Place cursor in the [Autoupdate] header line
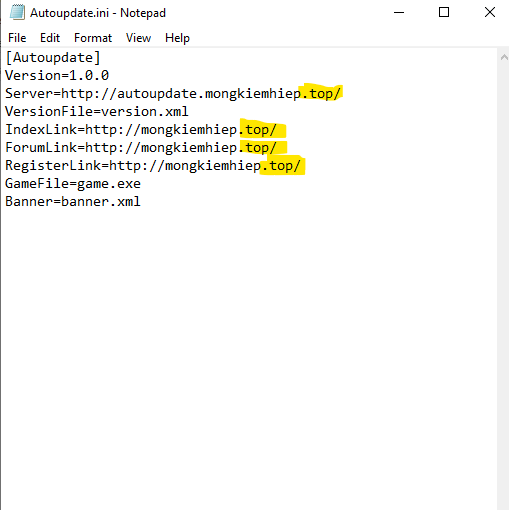This screenshot has height=510, width=509. click(53, 58)
